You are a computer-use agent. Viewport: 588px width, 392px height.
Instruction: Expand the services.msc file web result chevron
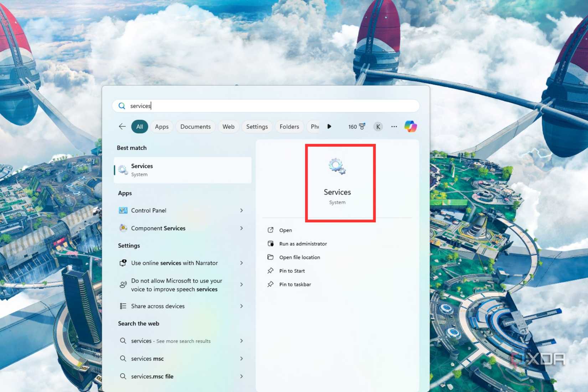[x=242, y=376]
